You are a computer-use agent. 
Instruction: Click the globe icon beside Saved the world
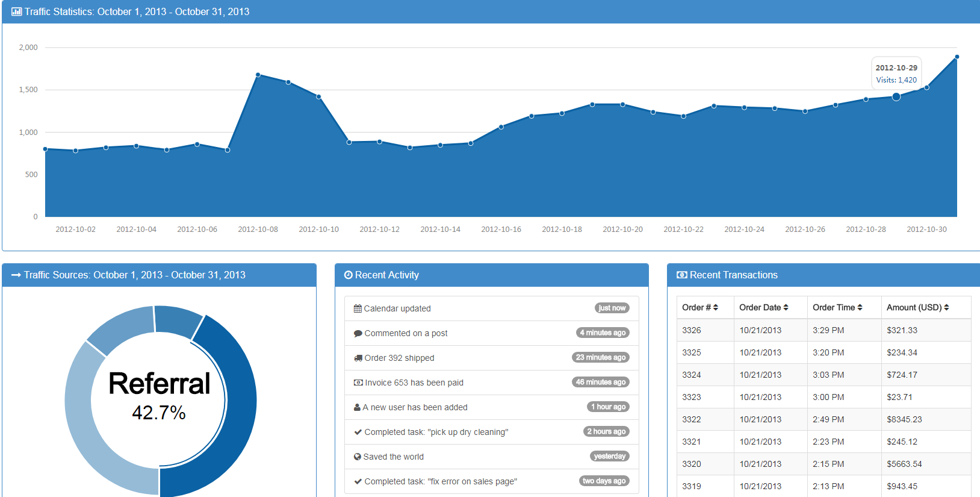358,457
